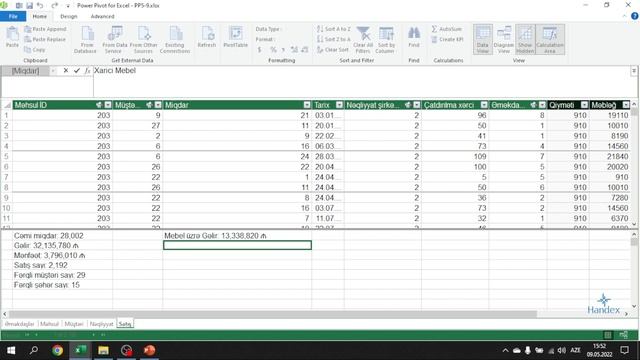
Task: Open the Data Type dropdown
Action: pyautogui.click(x=268, y=29)
